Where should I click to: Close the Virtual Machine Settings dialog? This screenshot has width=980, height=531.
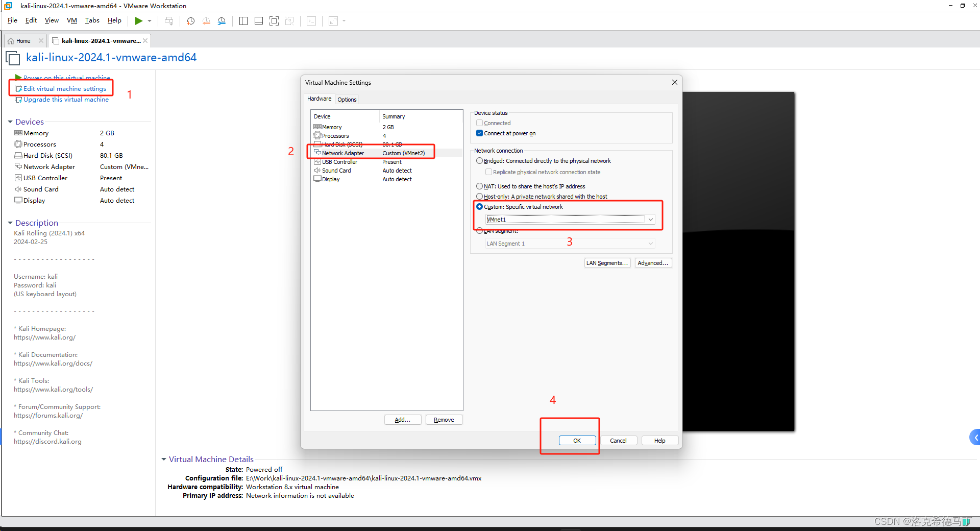pos(674,82)
